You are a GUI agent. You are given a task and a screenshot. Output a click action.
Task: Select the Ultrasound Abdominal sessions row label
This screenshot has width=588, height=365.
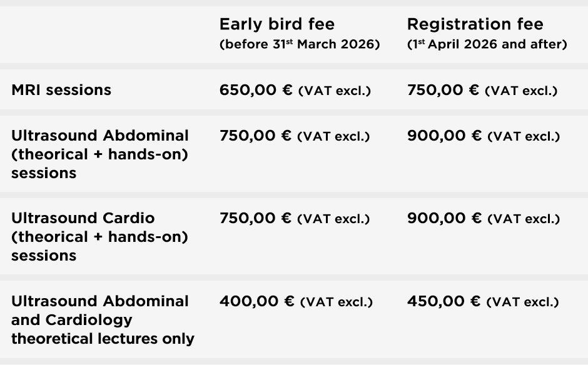click(100, 154)
